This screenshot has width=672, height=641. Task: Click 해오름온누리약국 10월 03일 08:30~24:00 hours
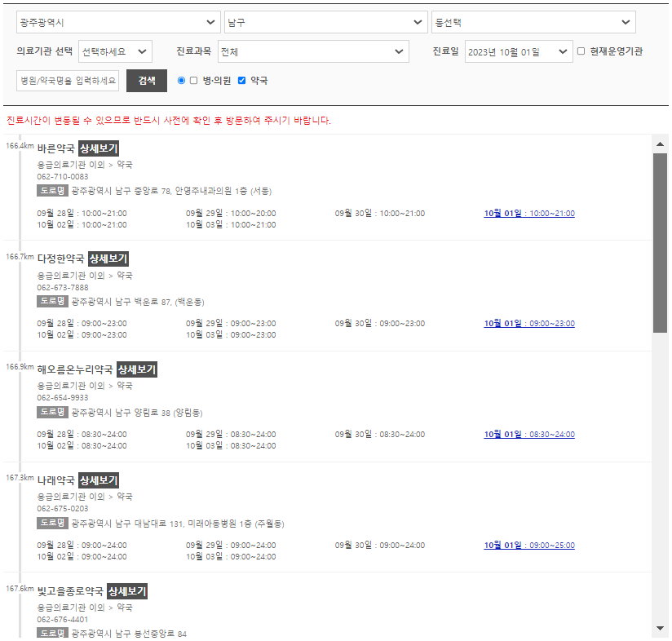[231, 446]
